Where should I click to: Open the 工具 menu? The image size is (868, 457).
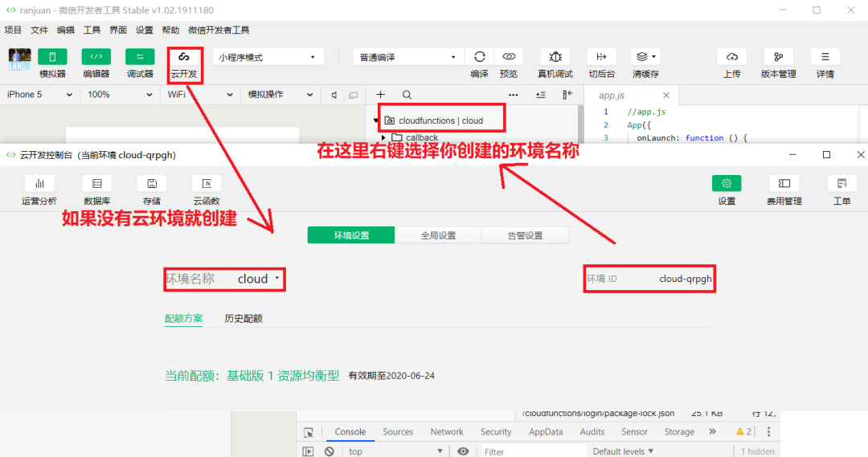(x=92, y=30)
